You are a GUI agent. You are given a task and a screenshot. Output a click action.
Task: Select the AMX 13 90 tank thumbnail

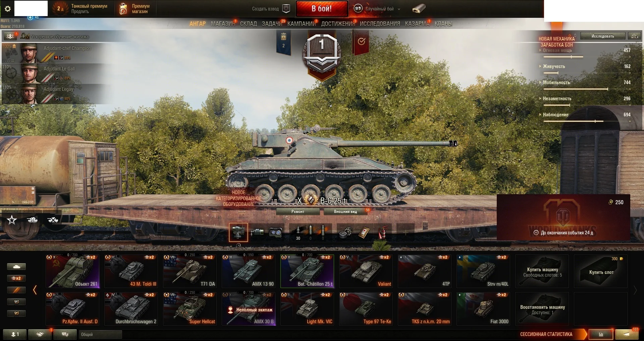(x=249, y=271)
